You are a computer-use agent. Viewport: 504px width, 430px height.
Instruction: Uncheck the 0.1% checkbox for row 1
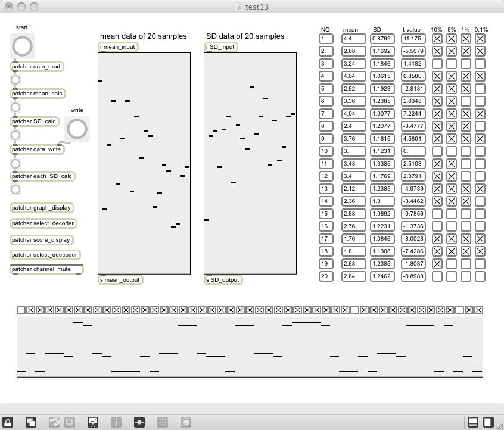coord(480,39)
